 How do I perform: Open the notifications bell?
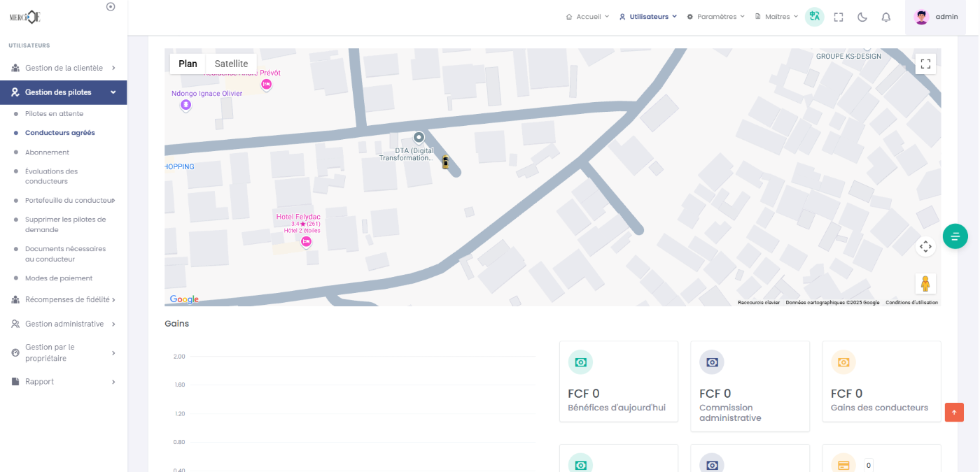(x=886, y=17)
